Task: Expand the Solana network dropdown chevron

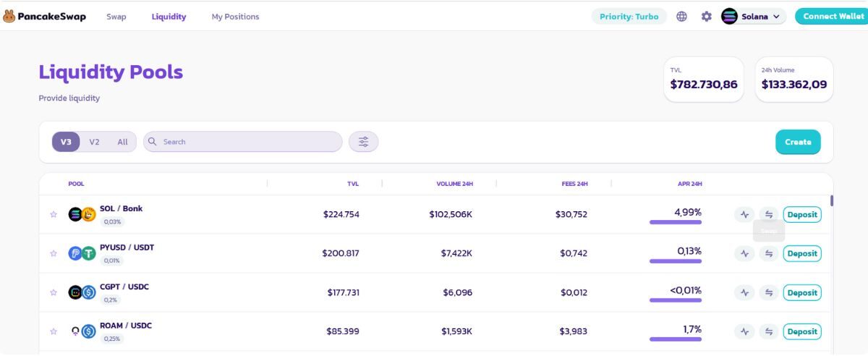Action: pyautogui.click(x=777, y=16)
